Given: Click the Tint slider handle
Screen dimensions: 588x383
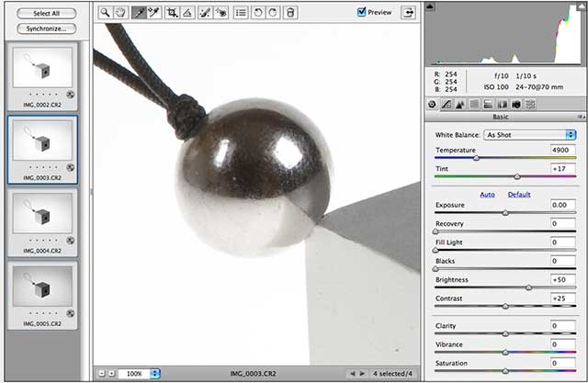Looking at the screenshot, I should point(517,177).
